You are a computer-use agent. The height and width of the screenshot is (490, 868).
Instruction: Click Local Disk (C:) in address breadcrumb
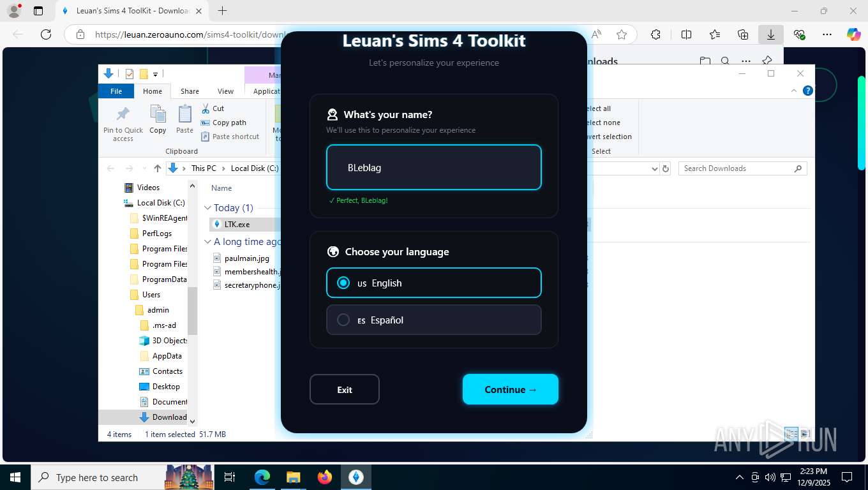(255, 168)
